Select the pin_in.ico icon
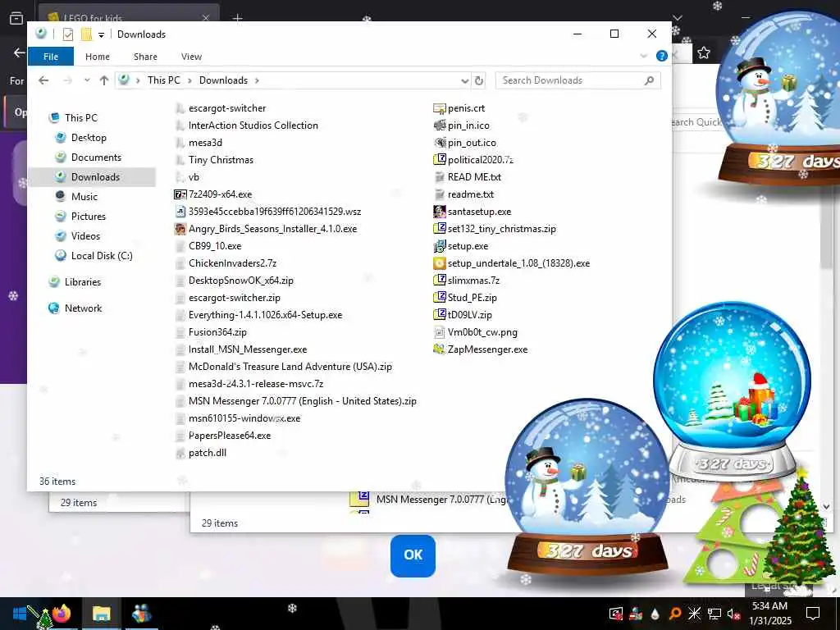The image size is (840, 630). pyautogui.click(x=440, y=126)
